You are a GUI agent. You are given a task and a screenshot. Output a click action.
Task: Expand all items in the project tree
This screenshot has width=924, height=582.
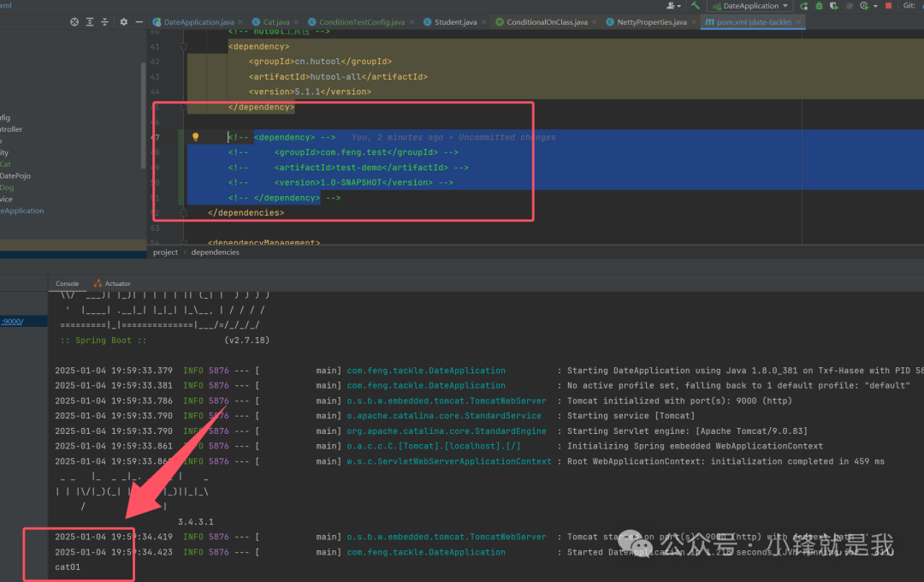point(90,22)
